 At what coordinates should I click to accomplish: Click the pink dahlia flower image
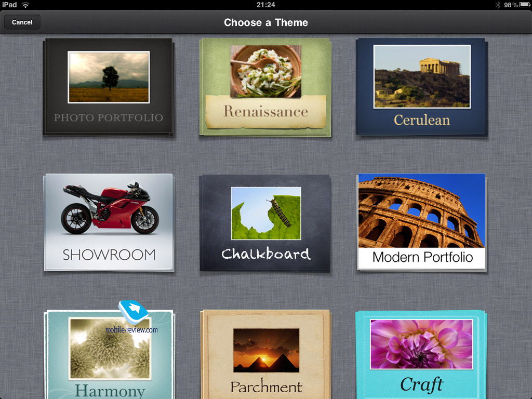click(x=421, y=344)
